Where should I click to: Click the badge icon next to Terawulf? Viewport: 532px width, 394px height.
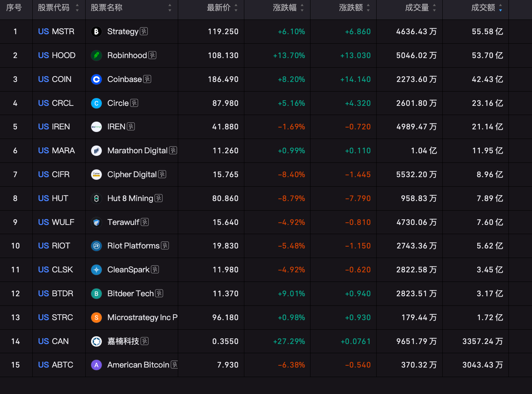click(145, 222)
